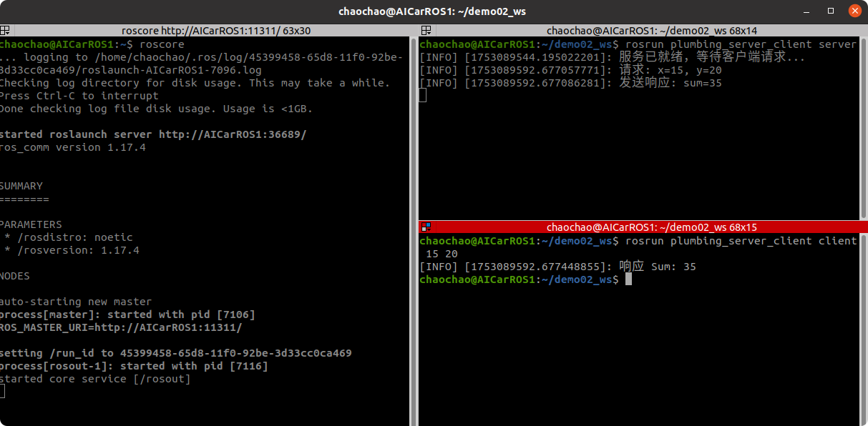The image size is (868, 426).
Task: Click the 'ros_comm version 1.17.4' line
Action: [72, 147]
